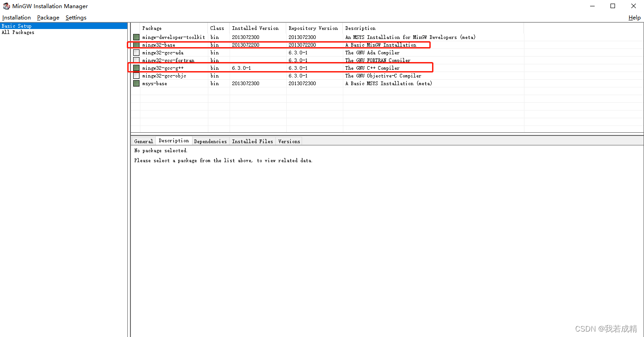Select the mingw-developer-toolkit package name
Screen dimensions: 644x337
click(x=173, y=37)
